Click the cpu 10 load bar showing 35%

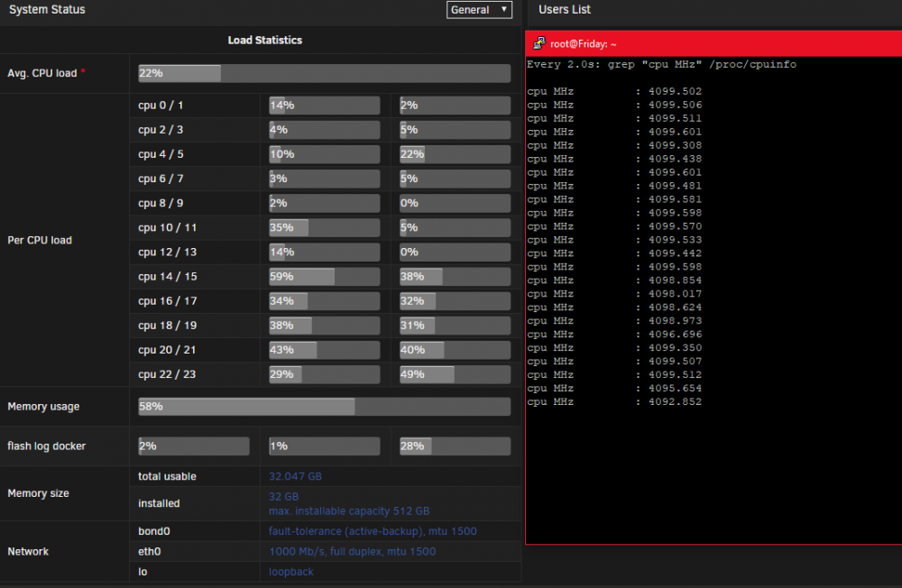(x=325, y=228)
